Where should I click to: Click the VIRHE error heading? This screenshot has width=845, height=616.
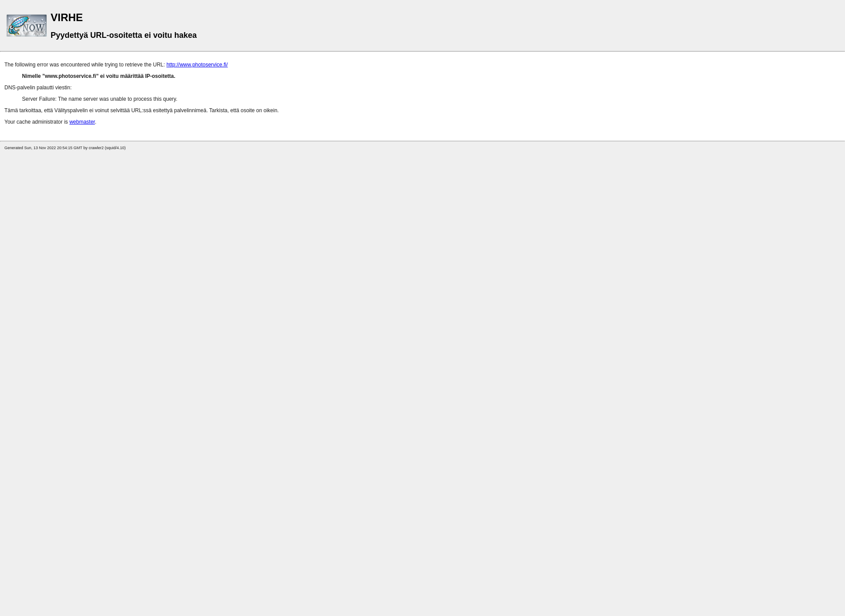pos(66,17)
